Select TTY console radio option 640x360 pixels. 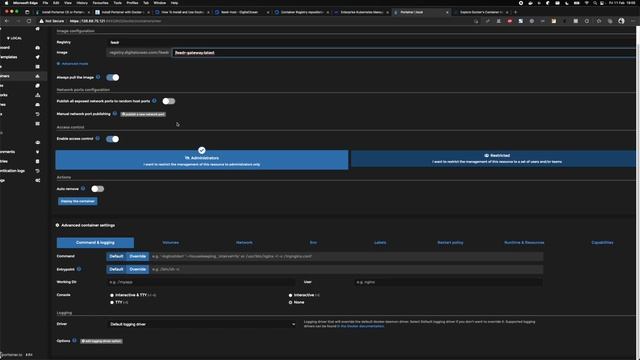[112, 302]
